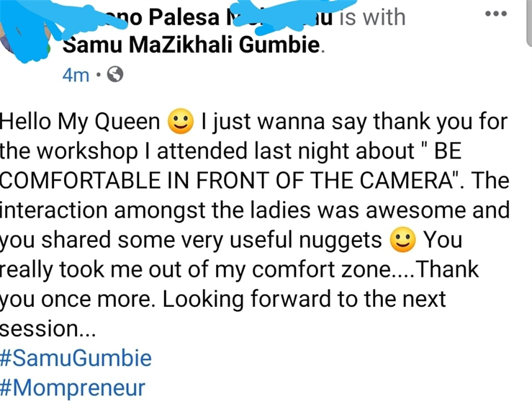532x415 pixels.
Task: Click the "is with" text in the header
Action: 372,17
